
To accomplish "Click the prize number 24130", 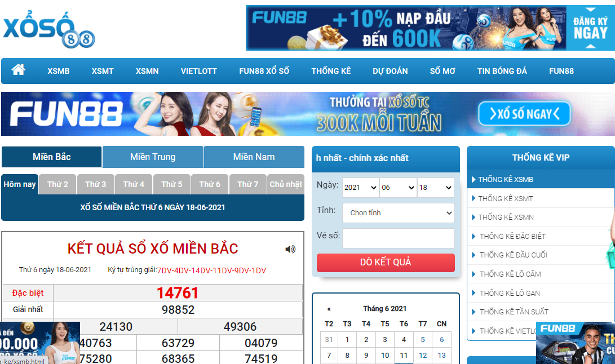I will tap(116, 327).
